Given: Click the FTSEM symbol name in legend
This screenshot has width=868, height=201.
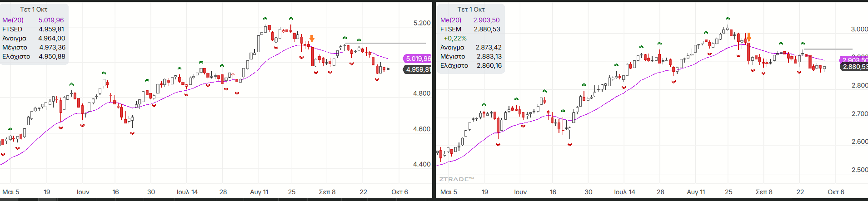Looking at the screenshot, I should [x=450, y=29].
